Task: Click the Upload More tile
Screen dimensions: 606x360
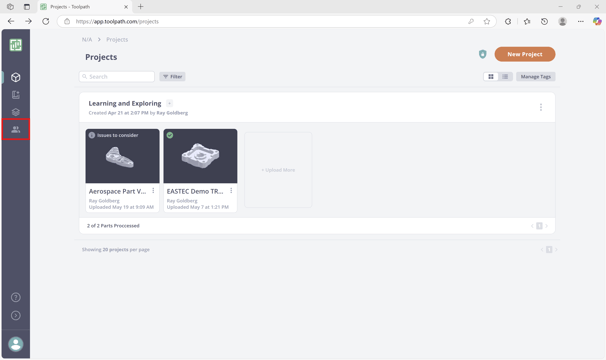Action: [x=278, y=170]
